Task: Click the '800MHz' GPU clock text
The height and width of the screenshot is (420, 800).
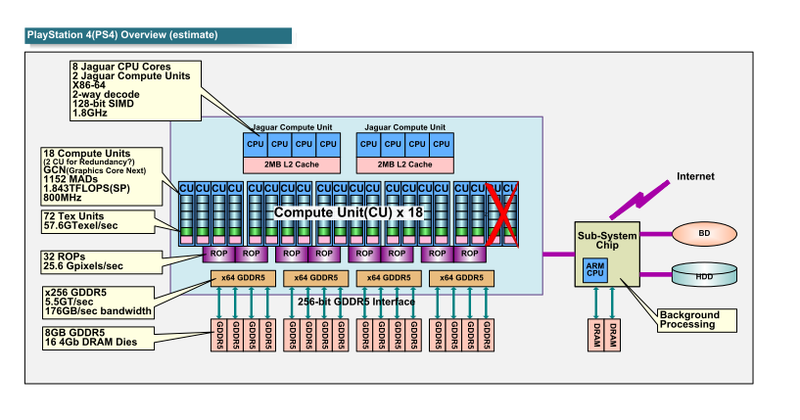Action: click(62, 197)
